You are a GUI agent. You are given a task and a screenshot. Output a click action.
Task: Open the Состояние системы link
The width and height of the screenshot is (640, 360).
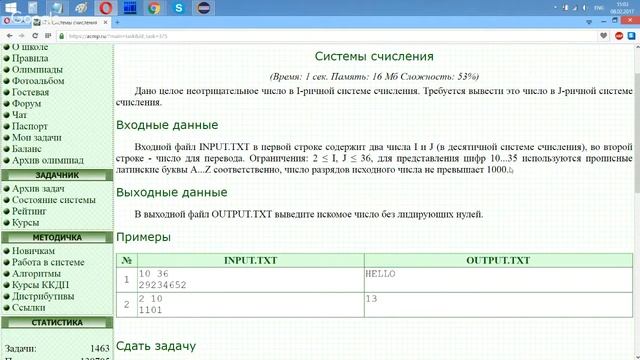point(53,200)
